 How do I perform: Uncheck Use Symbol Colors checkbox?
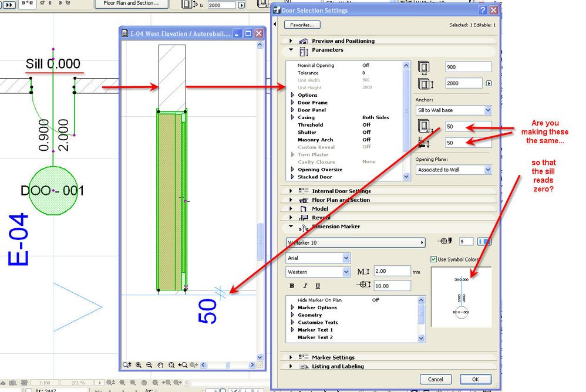click(433, 259)
